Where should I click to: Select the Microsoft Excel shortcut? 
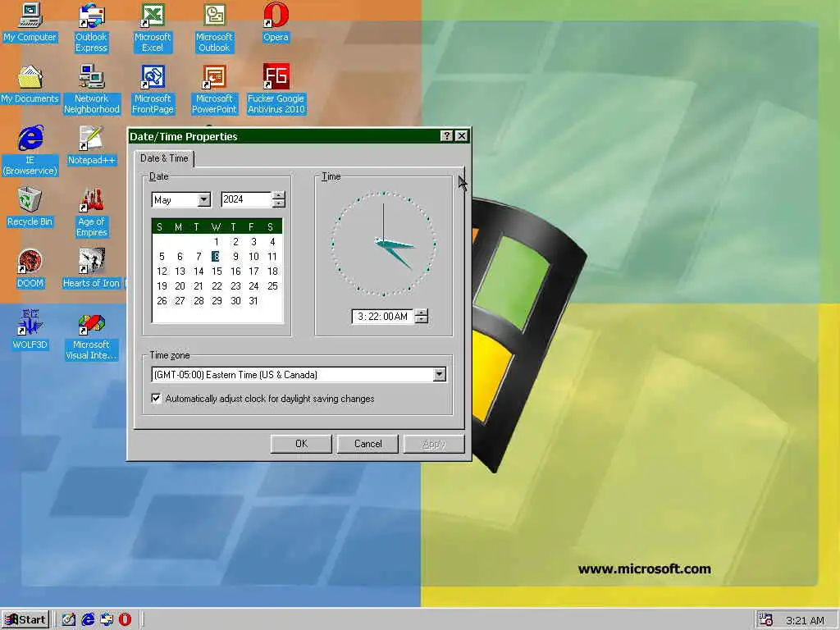(153, 28)
